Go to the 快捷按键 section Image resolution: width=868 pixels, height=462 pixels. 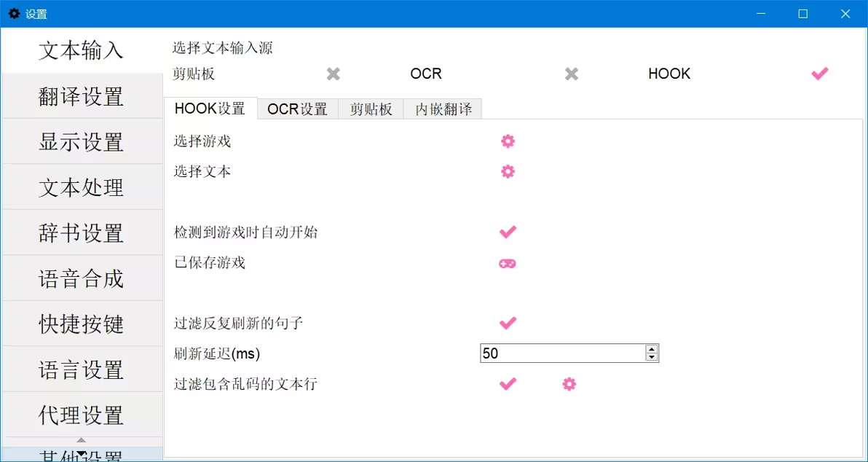(x=82, y=324)
